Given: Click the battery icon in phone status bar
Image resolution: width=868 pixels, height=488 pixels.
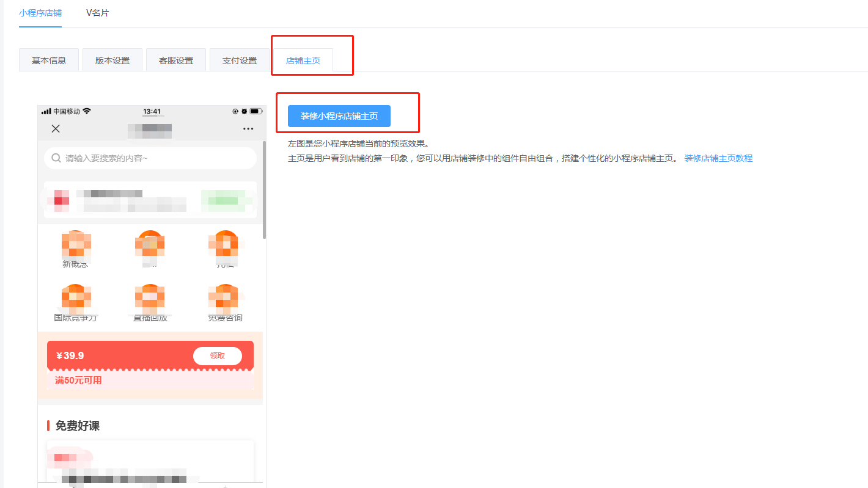Looking at the screenshot, I should pos(256,111).
